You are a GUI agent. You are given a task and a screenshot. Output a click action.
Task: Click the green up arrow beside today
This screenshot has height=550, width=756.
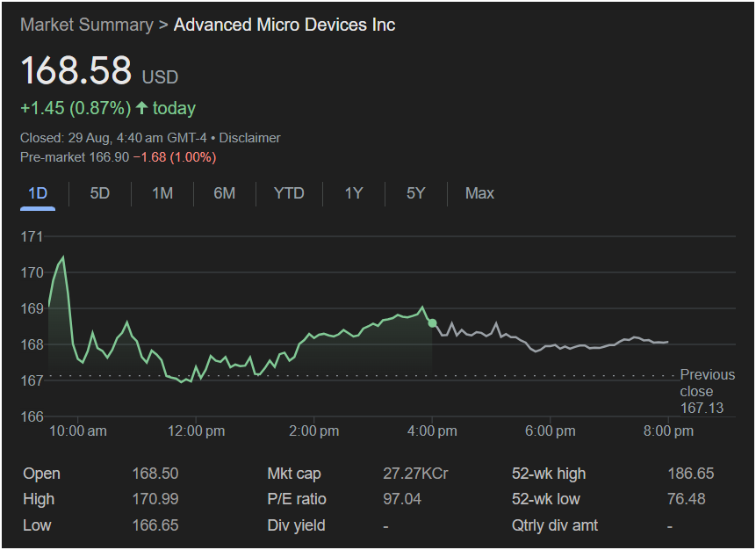(x=141, y=108)
